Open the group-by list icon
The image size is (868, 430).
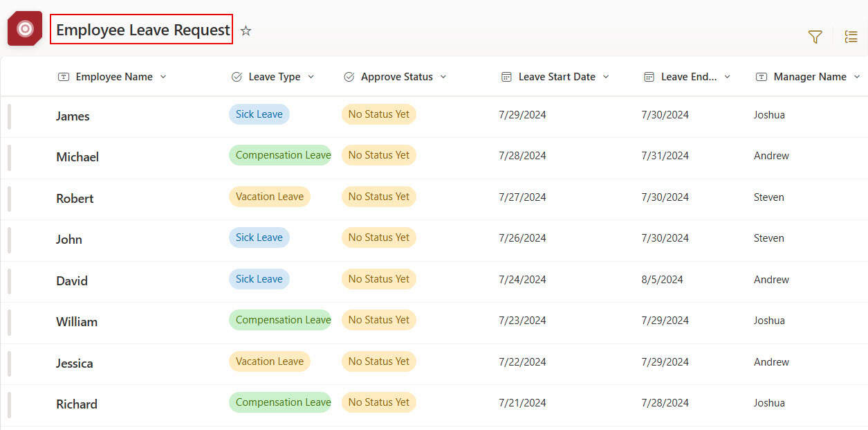pos(851,37)
